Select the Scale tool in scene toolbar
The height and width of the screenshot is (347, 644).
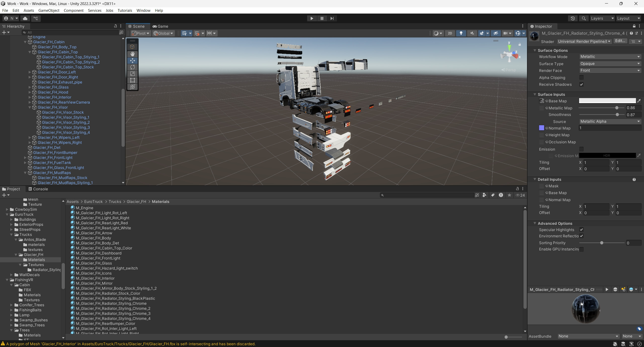(132, 74)
